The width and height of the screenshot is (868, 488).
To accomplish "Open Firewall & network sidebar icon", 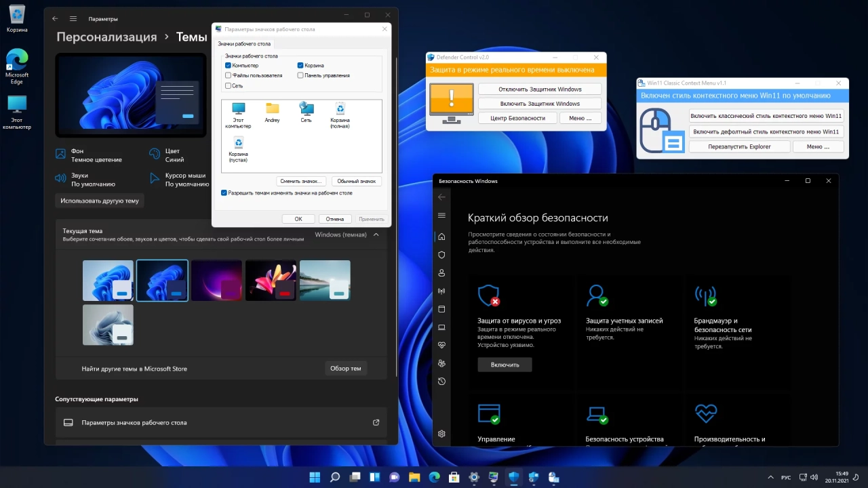I will (x=441, y=291).
